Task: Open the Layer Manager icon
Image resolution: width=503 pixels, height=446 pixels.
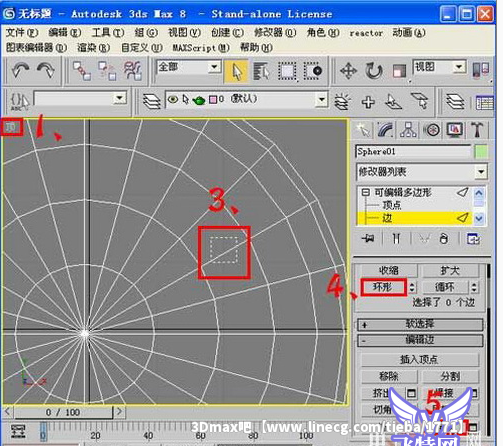Action: click(151, 101)
